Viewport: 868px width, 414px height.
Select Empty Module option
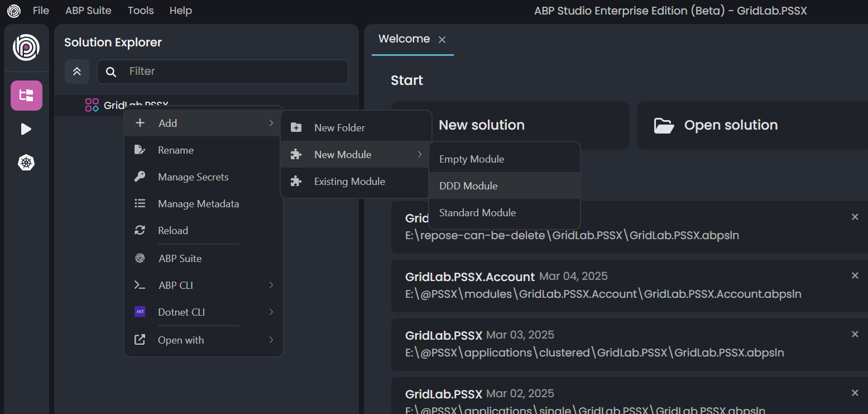click(505, 159)
